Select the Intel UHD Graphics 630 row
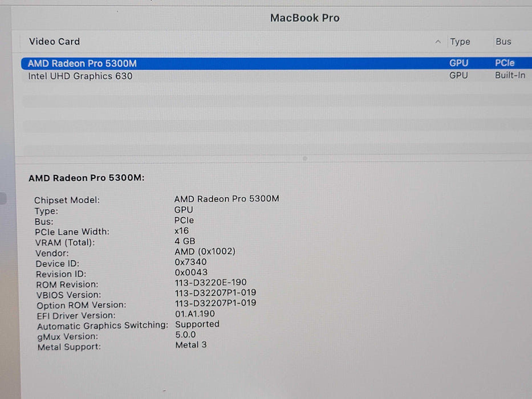Image resolution: width=532 pixels, height=399 pixels. pyautogui.click(x=80, y=75)
